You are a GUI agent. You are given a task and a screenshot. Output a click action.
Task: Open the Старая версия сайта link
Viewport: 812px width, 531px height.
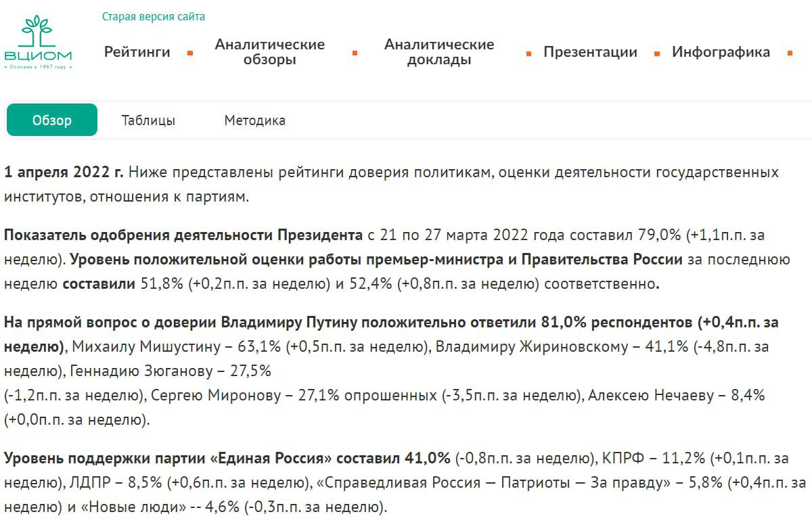click(x=153, y=16)
